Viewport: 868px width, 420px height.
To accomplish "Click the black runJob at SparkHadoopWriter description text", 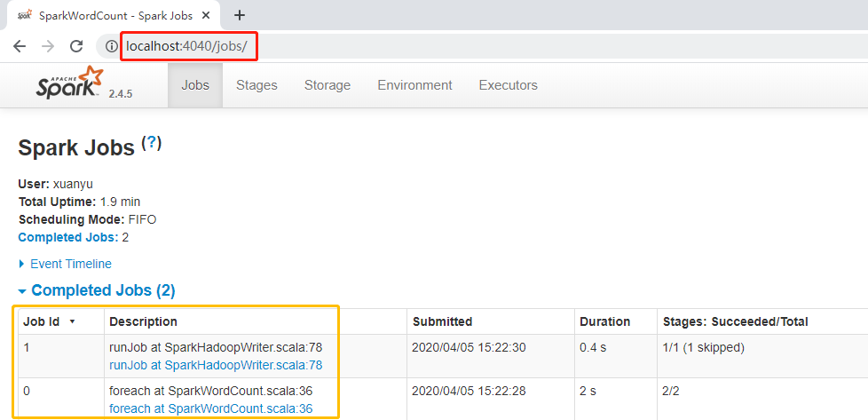I will tap(216, 347).
